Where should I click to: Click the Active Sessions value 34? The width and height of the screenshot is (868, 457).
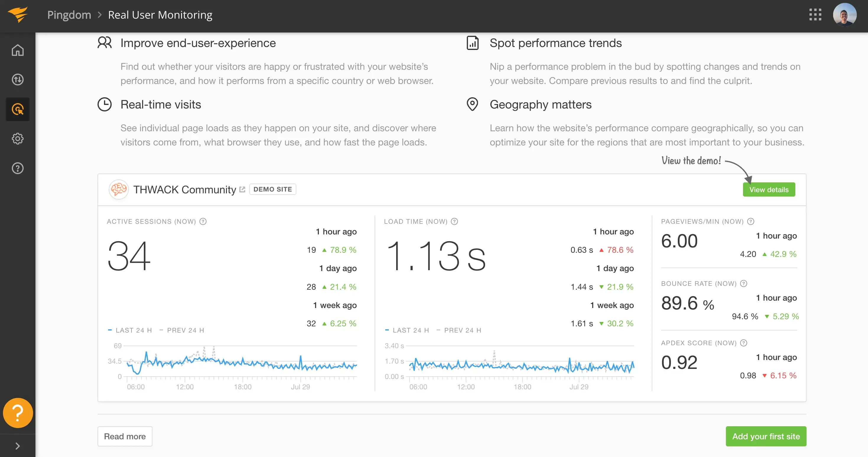[129, 256]
